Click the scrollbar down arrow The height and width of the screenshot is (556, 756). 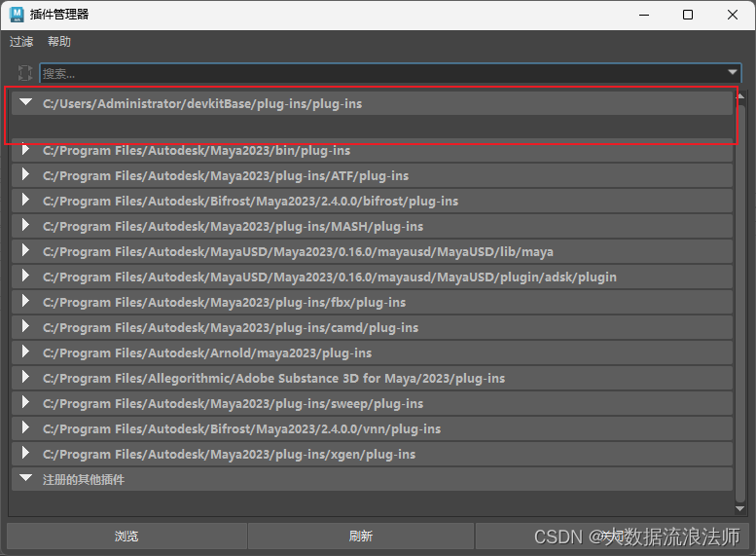point(740,508)
